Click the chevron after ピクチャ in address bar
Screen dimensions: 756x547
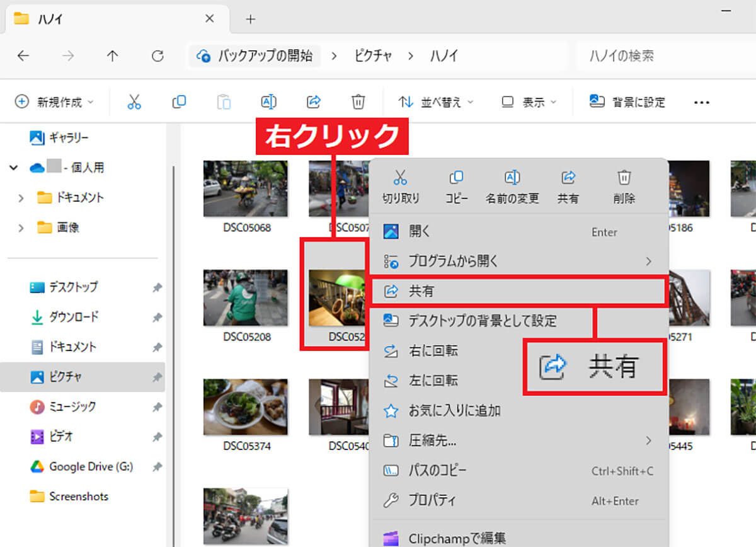(x=411, y=56)
